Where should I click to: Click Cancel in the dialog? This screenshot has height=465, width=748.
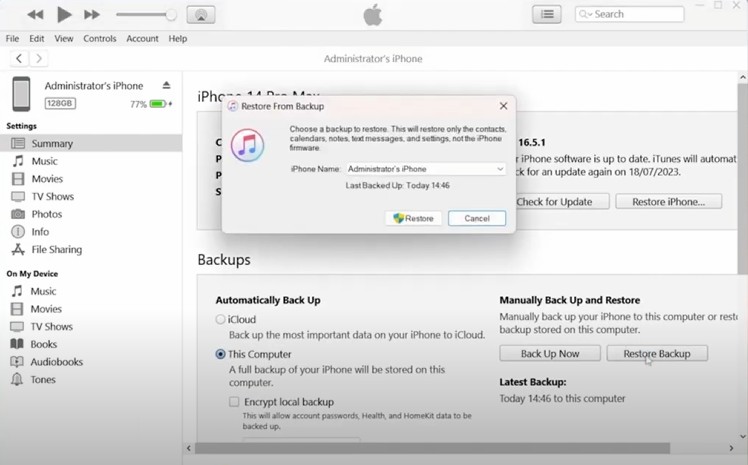477,218
